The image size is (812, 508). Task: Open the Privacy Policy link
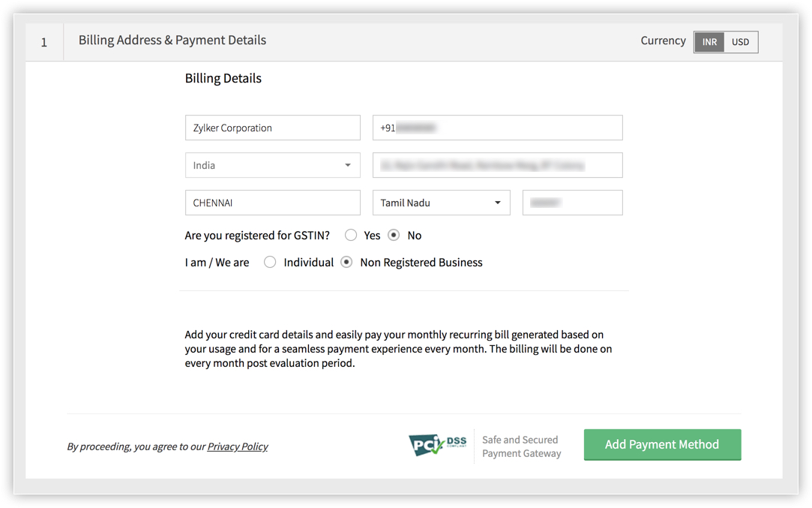tap(238, 446)
